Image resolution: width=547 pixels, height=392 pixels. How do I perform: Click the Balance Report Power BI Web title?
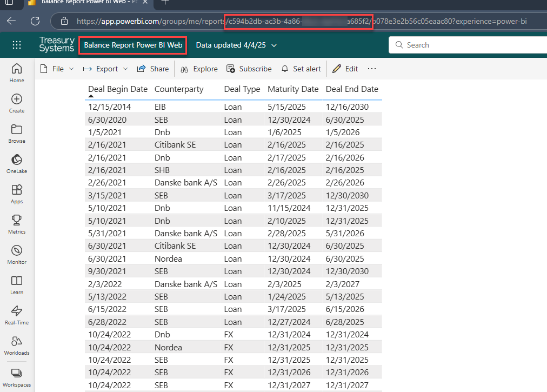tap(133, 45)
